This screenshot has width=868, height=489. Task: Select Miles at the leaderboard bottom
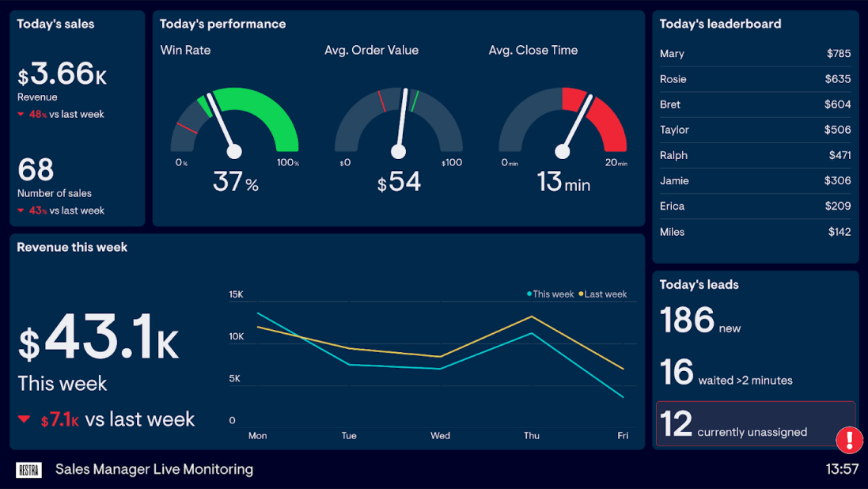(x=755, y=232)
